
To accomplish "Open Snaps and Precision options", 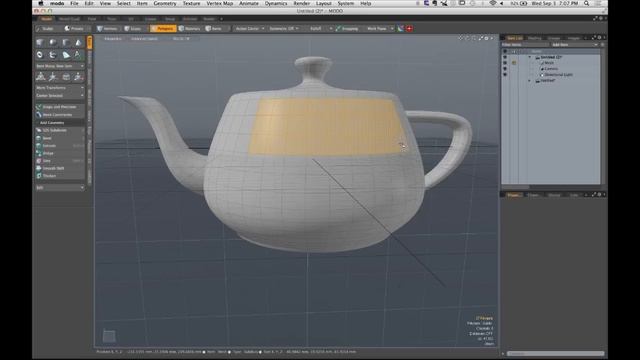I will tap(60, 107).
